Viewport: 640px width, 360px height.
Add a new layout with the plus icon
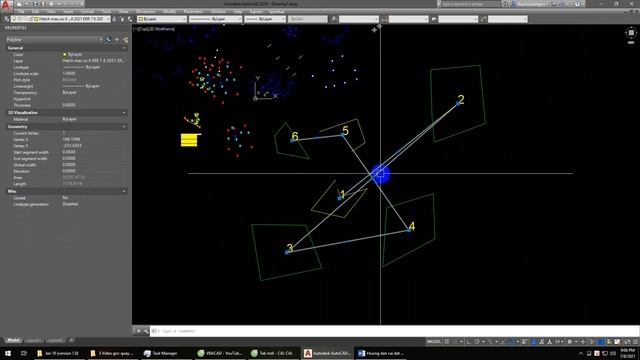coord(71,340)
